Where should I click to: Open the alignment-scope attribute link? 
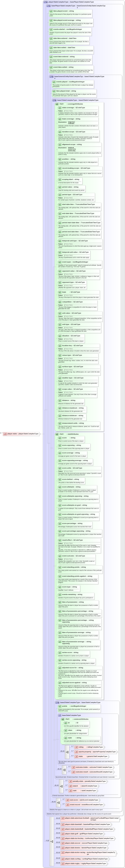[x=69, y=145]
